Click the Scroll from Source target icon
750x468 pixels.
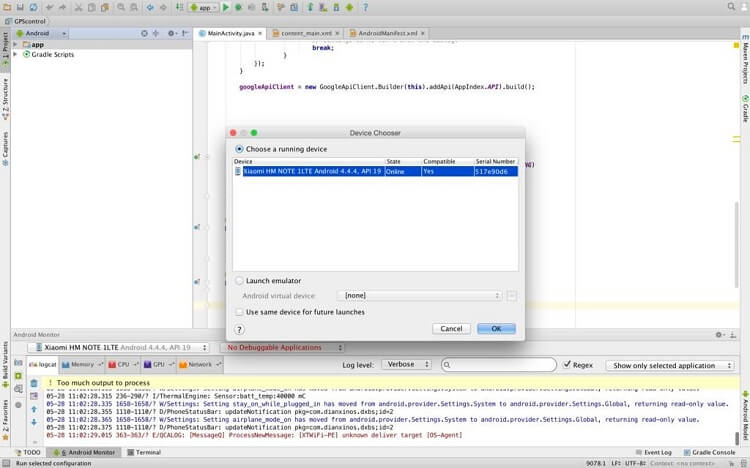144,33
